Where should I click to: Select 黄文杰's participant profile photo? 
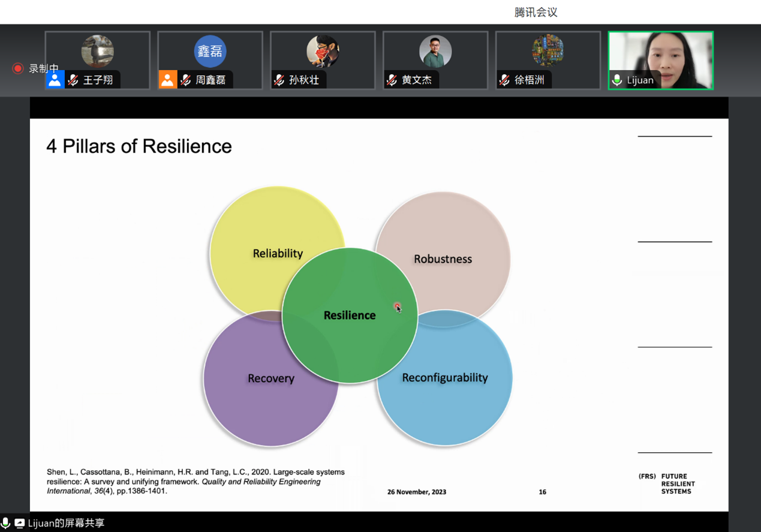point(435,51)
